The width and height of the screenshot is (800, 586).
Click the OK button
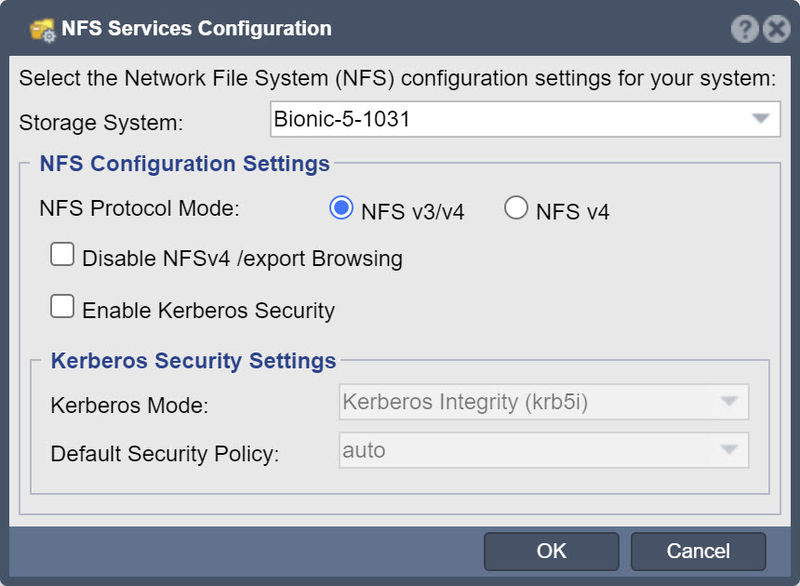(x=551, y=551)
